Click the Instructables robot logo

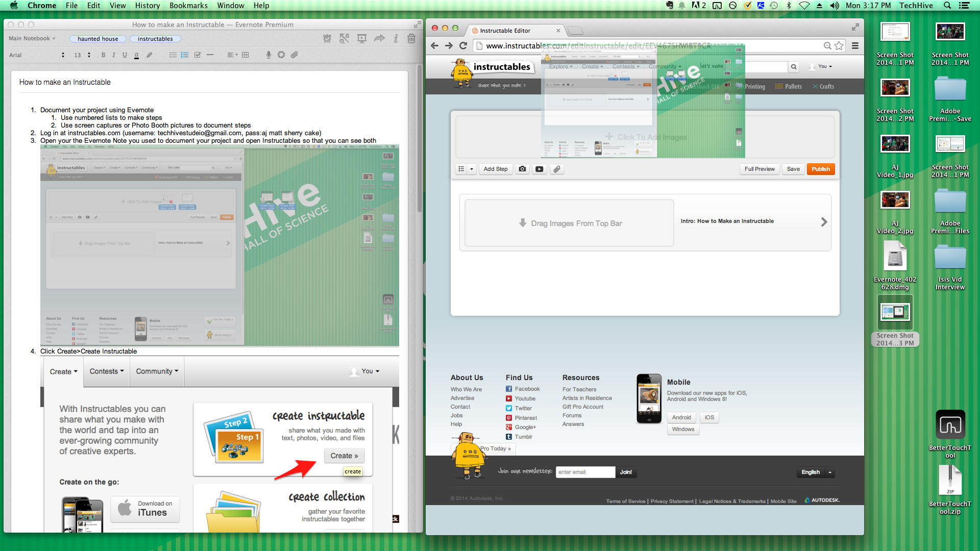click(462, 74)
